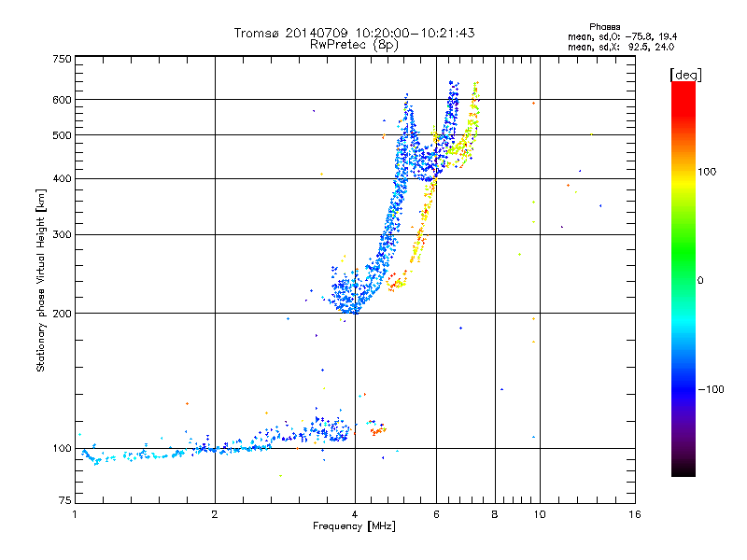Screen dimensions: 747x560
Task: Click the x-axis tick label '2'
Action: click(215, 514)
